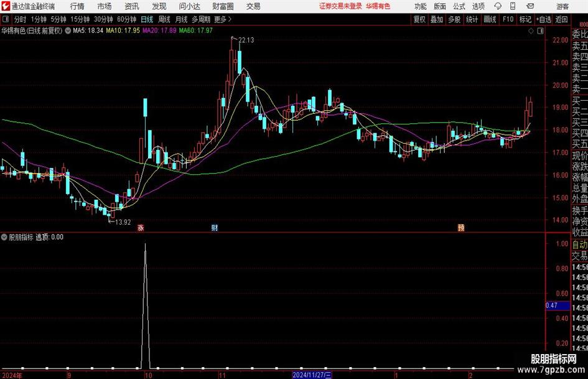Click the 统计 statistics button
This screenshot has width=588, height=379.
472,19
